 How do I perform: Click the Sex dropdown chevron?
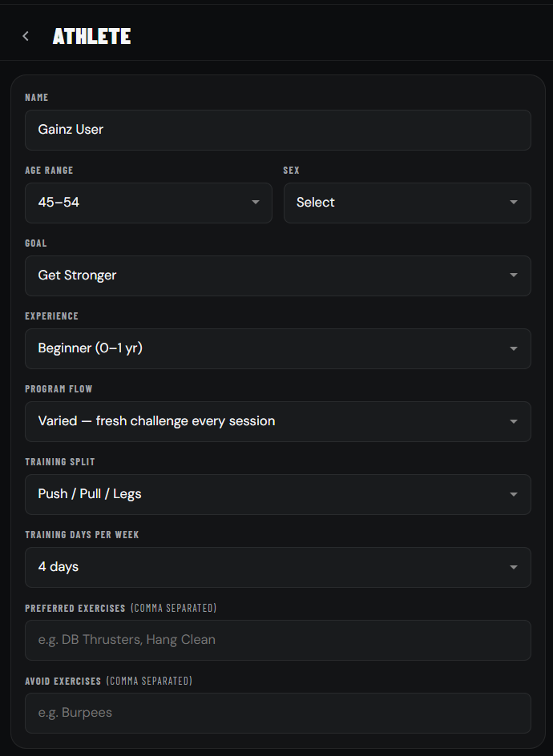[x=513, y=203]
